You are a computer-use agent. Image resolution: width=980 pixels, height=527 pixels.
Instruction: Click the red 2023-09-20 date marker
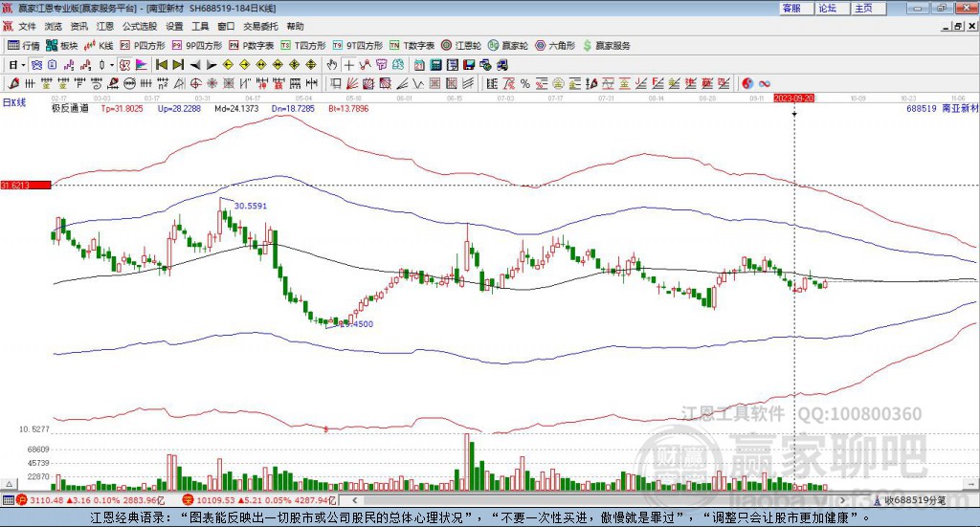tap(793, 98)
